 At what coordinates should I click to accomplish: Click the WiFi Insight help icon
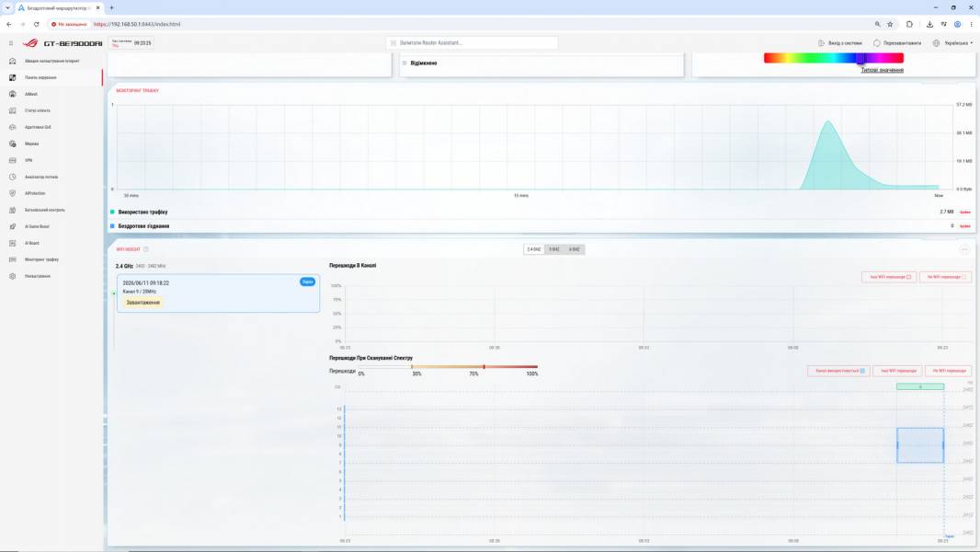[x=145, y=249]
